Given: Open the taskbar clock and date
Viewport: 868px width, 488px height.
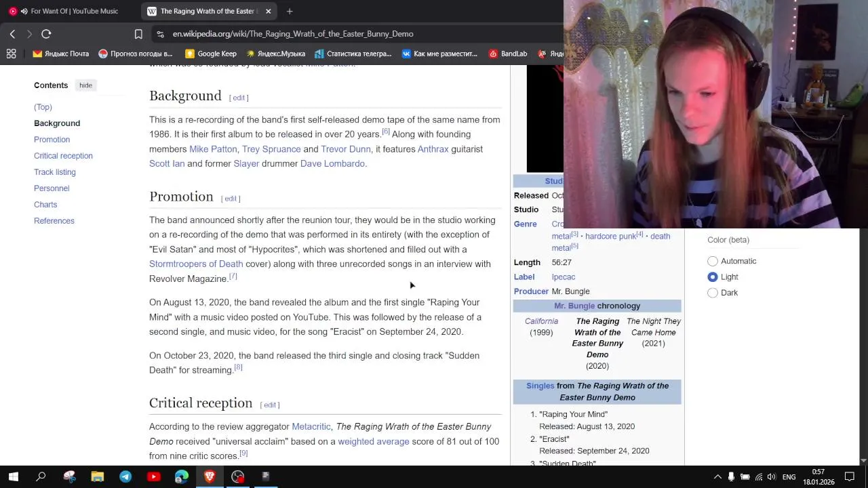Looking at the screenshot, I should point(818,477).
